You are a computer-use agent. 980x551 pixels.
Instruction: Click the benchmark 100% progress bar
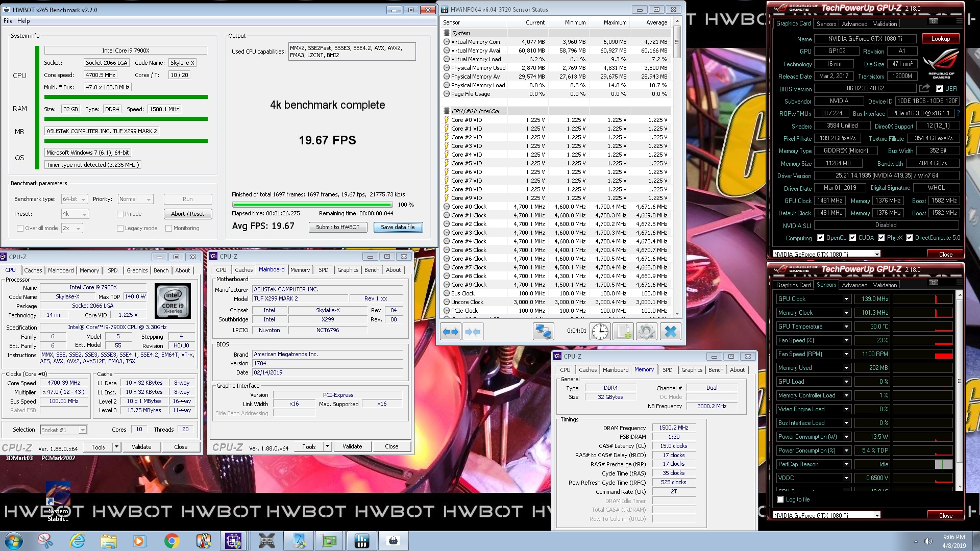click(312, 205)
